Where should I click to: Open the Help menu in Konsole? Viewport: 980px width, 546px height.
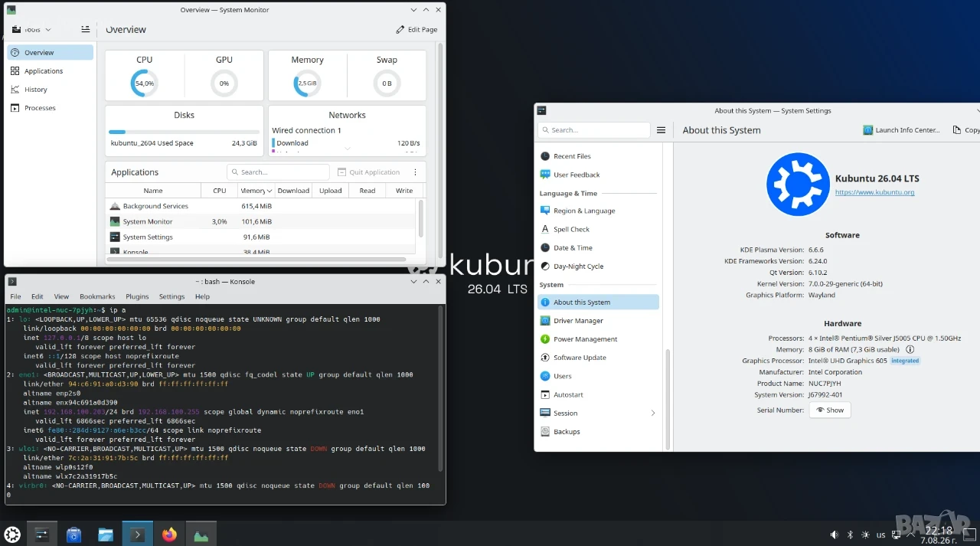(x=202, y=296)
